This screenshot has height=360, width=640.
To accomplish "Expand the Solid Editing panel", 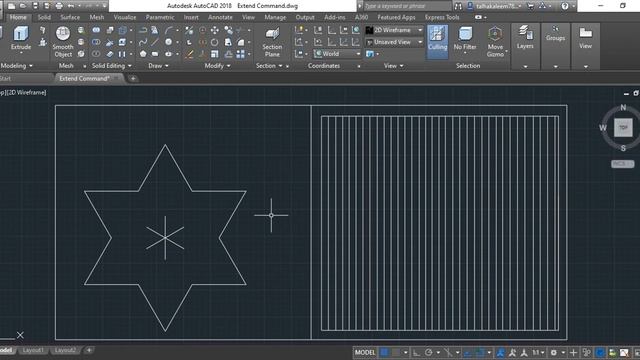I will (111, 66).
